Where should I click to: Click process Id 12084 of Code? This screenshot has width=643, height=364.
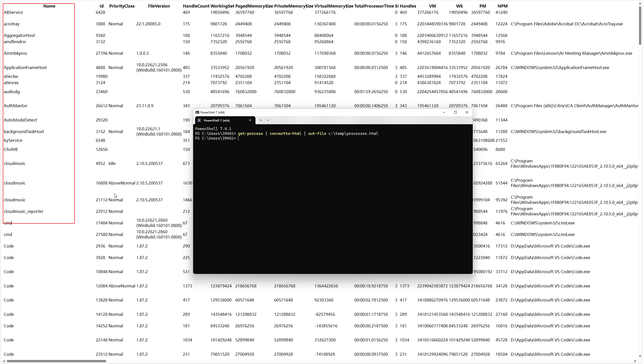(x=101, y=286)
